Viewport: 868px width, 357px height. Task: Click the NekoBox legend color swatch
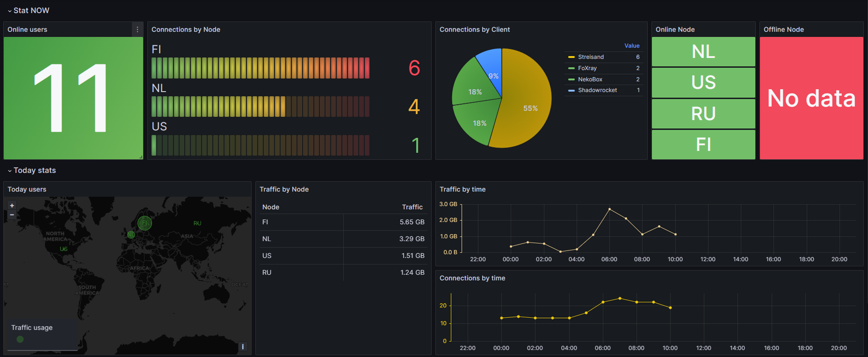[x=571, y=79]
